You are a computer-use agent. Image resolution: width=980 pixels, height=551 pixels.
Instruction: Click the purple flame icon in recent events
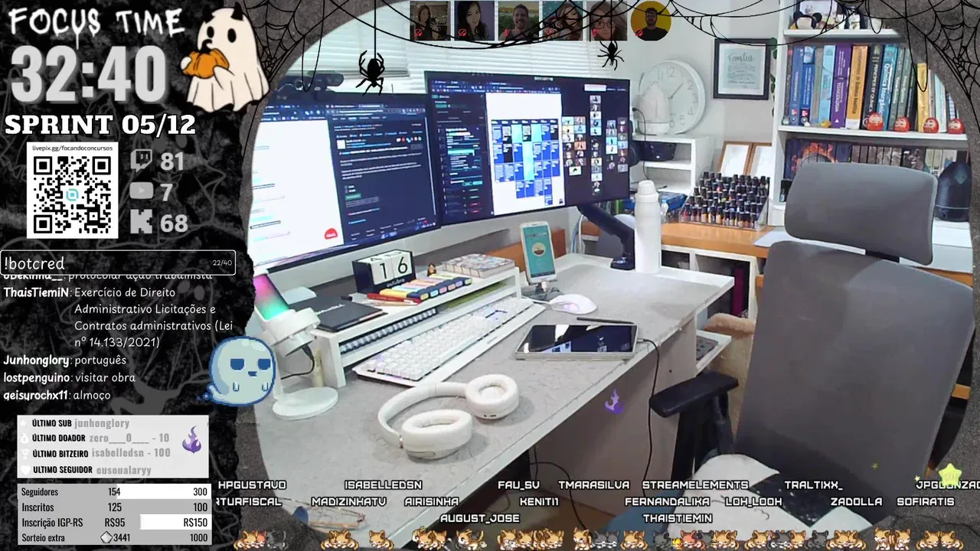tap(191, 441)
